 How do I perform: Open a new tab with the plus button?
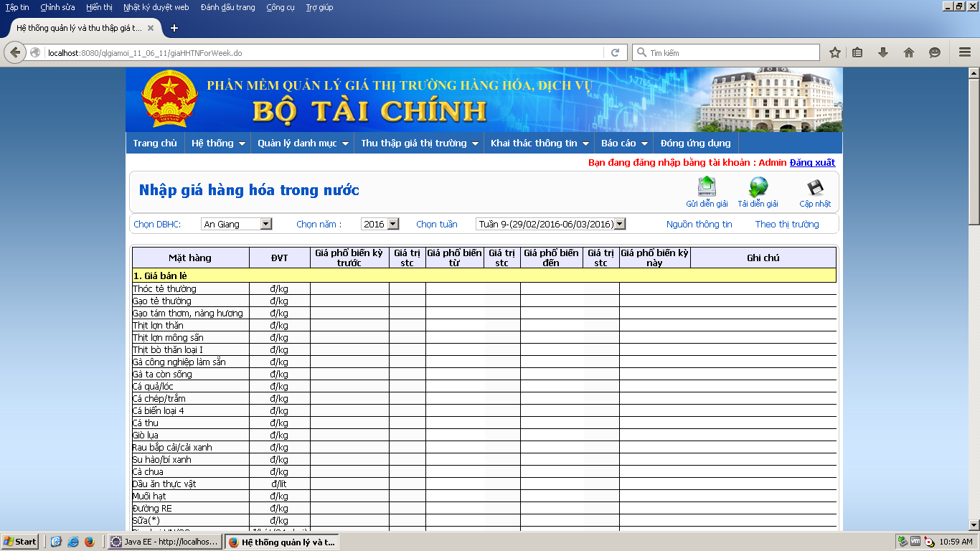[174, 28]
